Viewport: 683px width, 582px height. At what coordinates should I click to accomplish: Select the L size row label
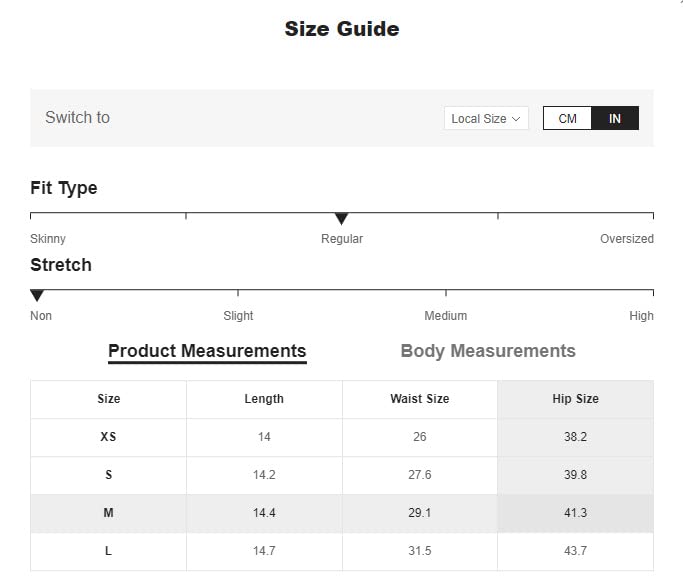pyautogui.click(x=109, y=551)
